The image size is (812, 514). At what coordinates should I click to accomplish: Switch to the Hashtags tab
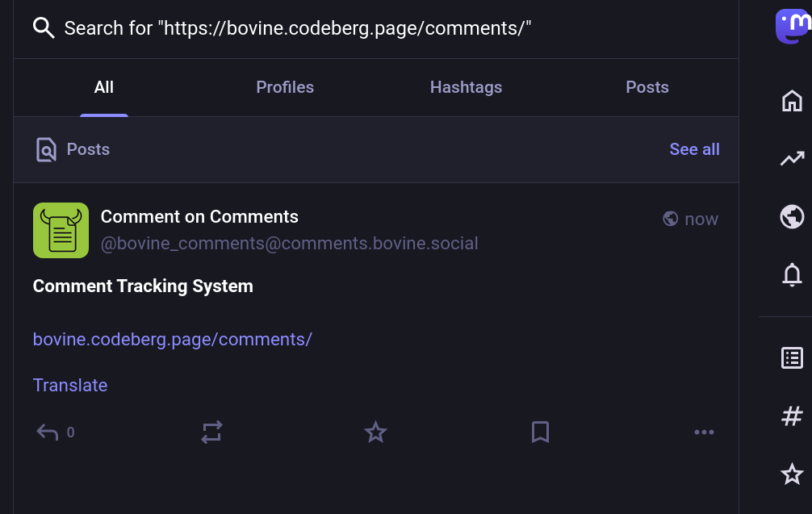[466, 87]
